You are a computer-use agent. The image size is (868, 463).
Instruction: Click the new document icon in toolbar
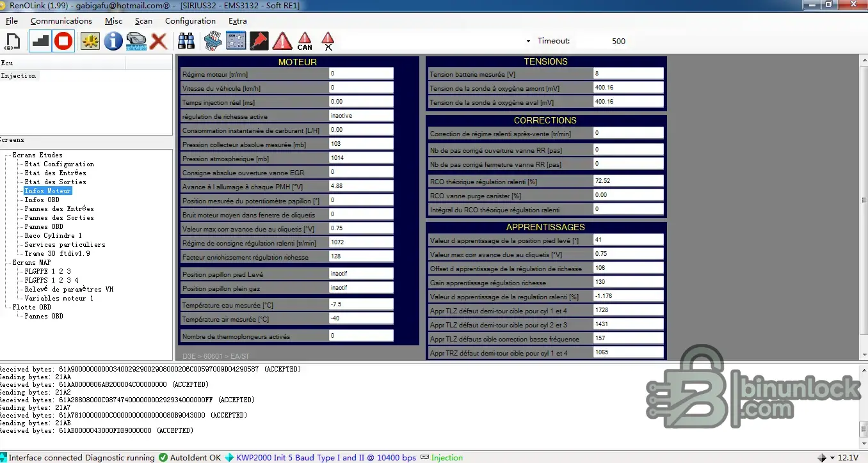12,42
